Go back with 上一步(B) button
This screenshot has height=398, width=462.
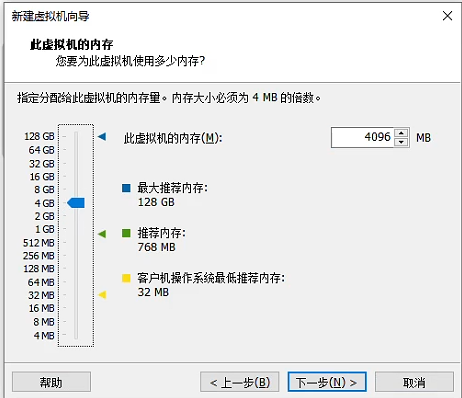[240, 382]
